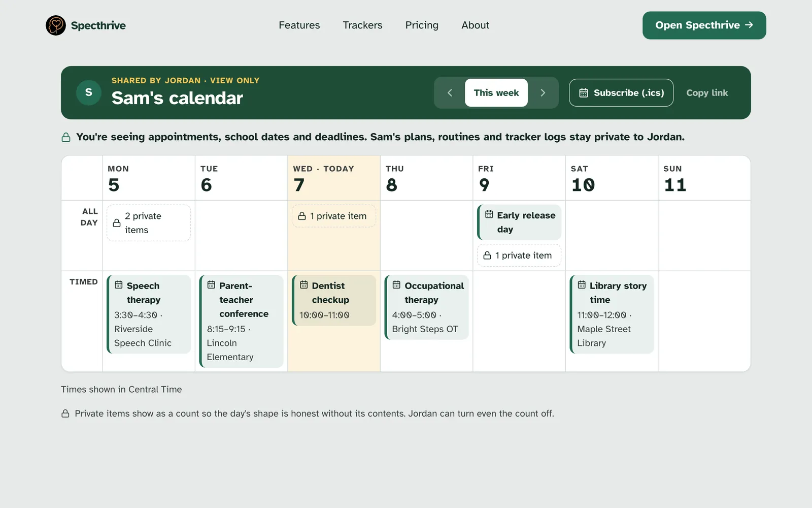The width and height of the screenshot is (812, 508).
Task: Click the calendar icon in Subscribe button
Action: pyautogui.click(x=584, y=93)
